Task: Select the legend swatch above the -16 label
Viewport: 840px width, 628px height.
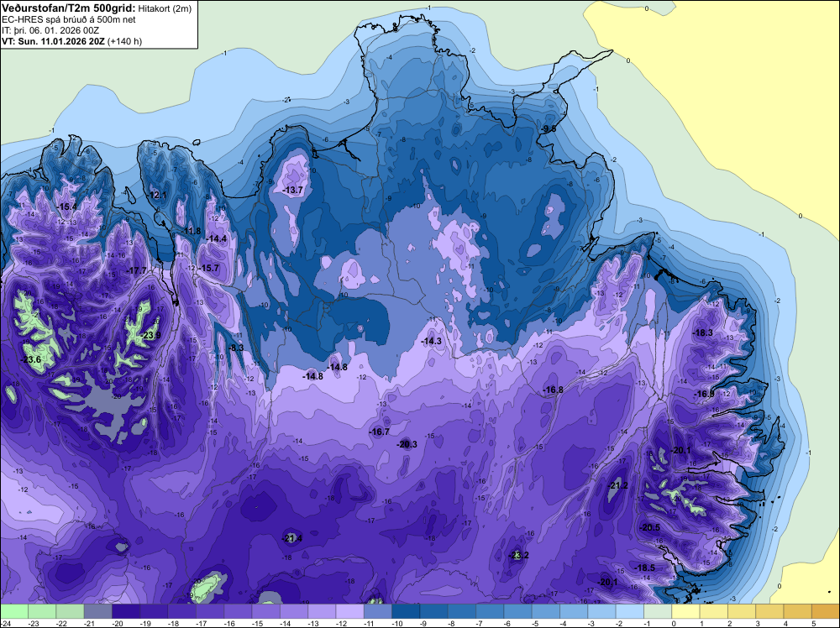Action: click(238, 611)
